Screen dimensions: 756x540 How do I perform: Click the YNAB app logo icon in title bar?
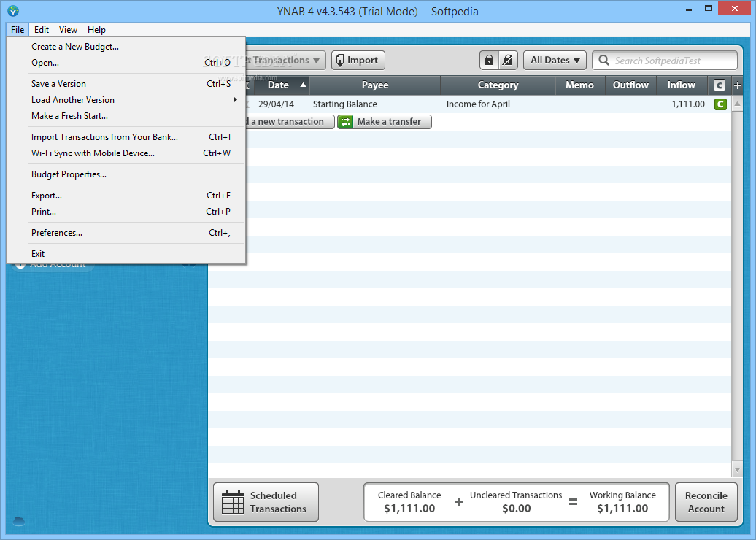coord(13,10)
